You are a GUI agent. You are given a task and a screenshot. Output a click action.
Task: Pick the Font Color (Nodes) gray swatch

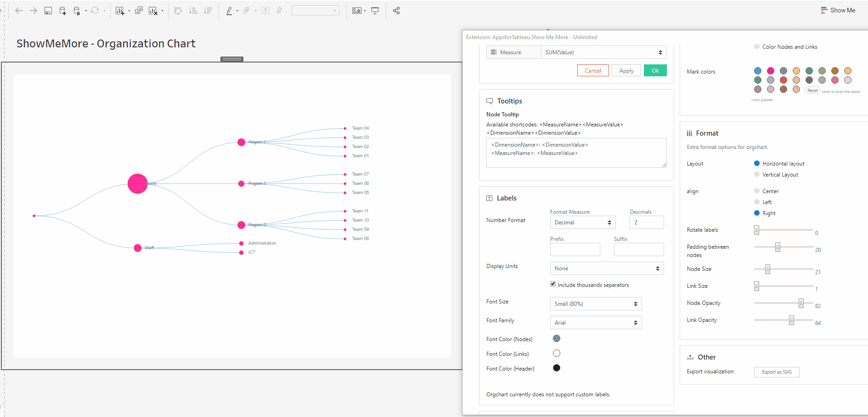557,338
